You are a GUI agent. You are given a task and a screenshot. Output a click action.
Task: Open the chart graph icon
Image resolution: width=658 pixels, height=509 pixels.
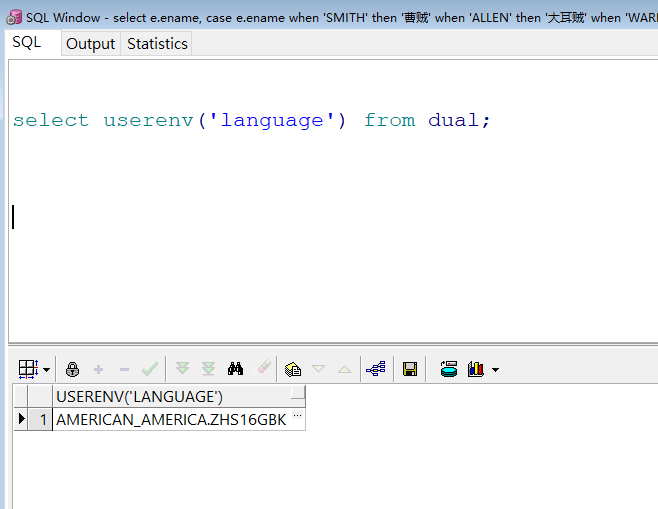(475, 369)
